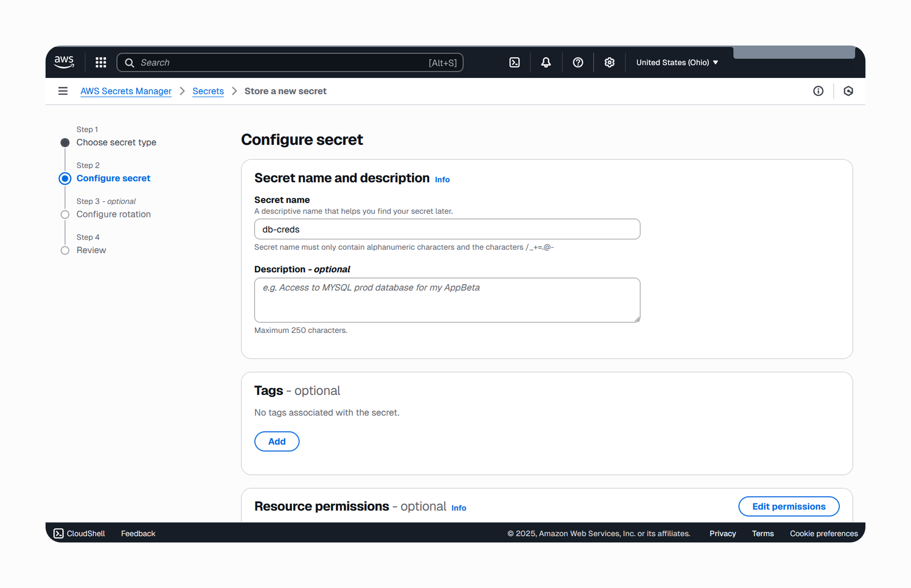The height and width of the screenshot is (588, 911).
Task: Open the services grid menu
Action: click(x=101, y=62)
